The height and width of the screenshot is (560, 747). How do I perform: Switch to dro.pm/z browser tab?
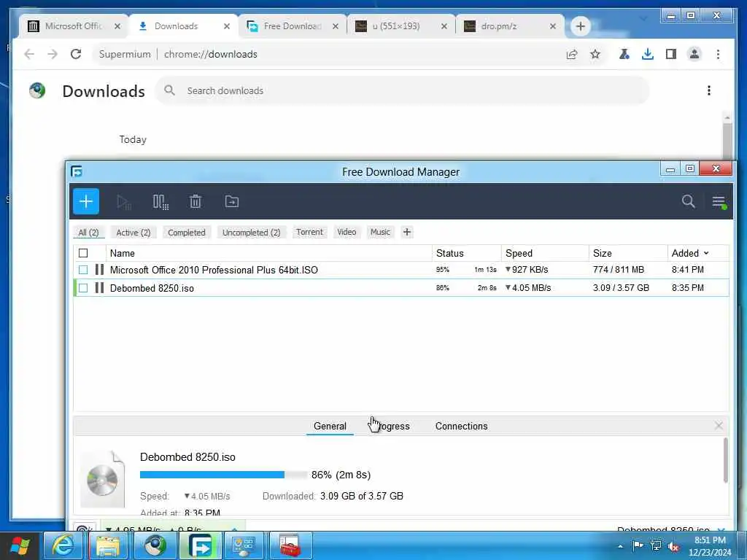[x=498, y=26]
